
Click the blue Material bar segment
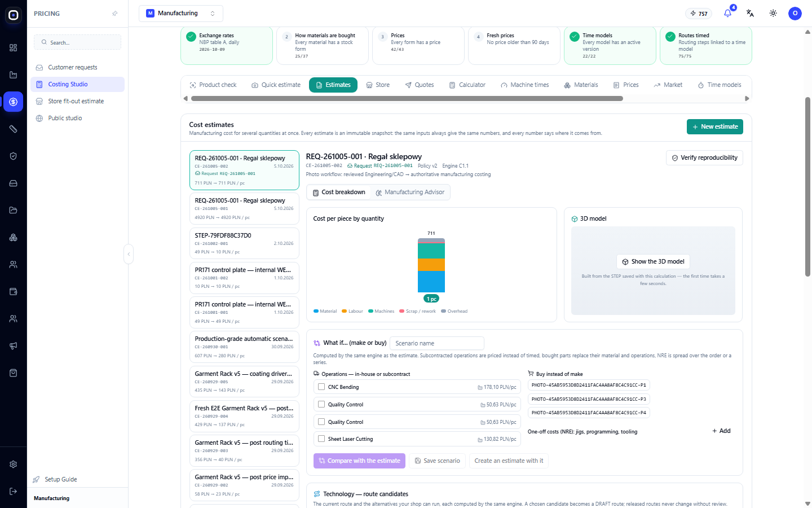tap(431, 282)
